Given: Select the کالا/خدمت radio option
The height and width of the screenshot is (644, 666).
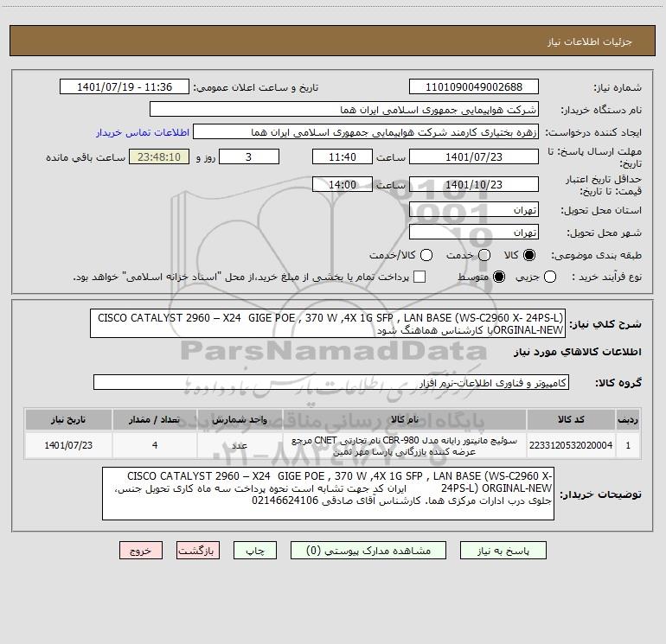Looking at the screenshot, I should pyautogui.click(x=426, y=255).
